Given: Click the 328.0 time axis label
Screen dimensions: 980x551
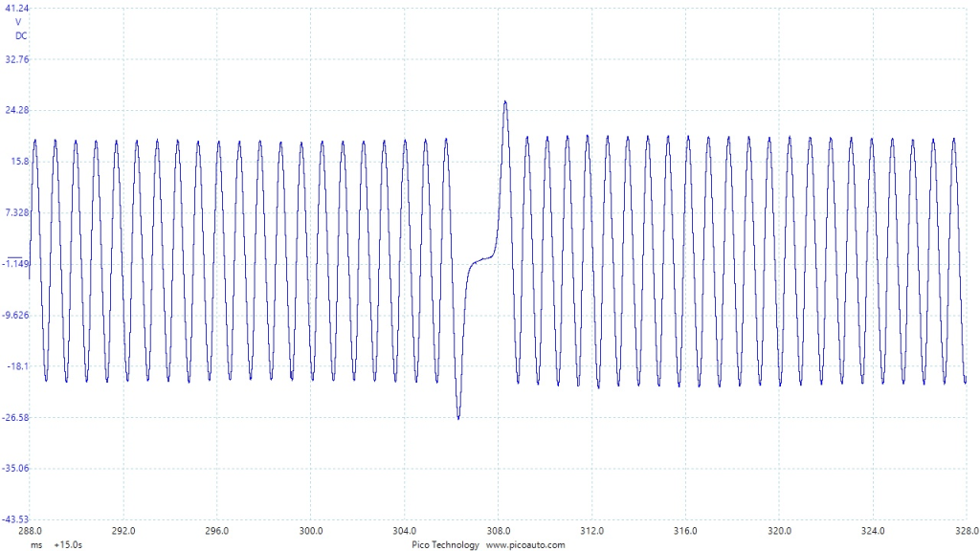Looking at the screenshot, I should click(x=966, y=531).
